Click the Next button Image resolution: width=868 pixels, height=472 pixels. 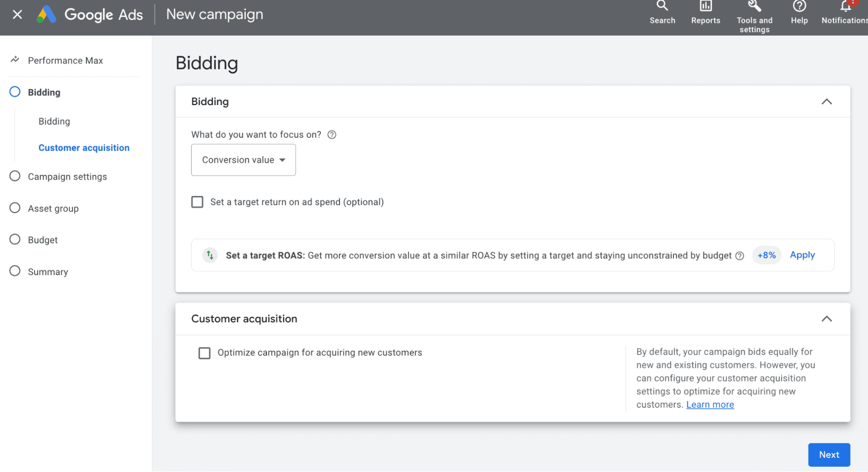pyautogui.click(x=828, y=455)
